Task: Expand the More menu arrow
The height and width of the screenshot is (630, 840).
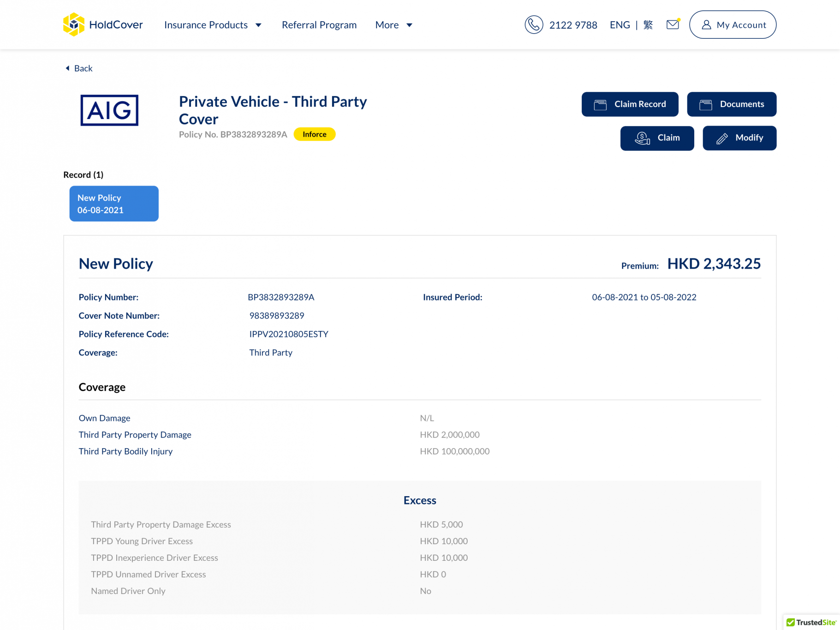Action: 409,25
